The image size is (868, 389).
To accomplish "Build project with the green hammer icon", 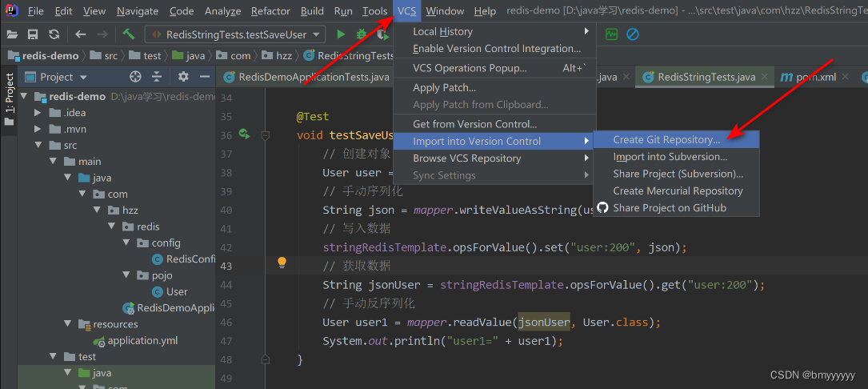I will (x=129, y=34).
